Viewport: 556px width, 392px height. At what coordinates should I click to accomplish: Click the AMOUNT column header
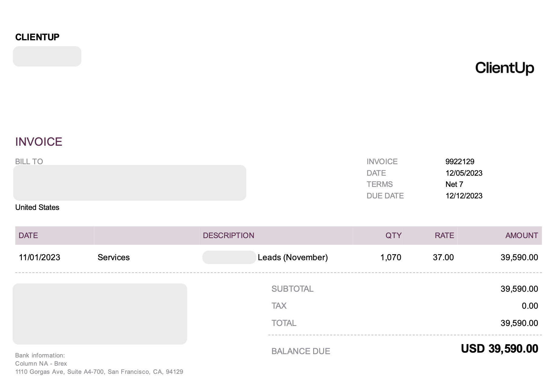tap(521, 235)
